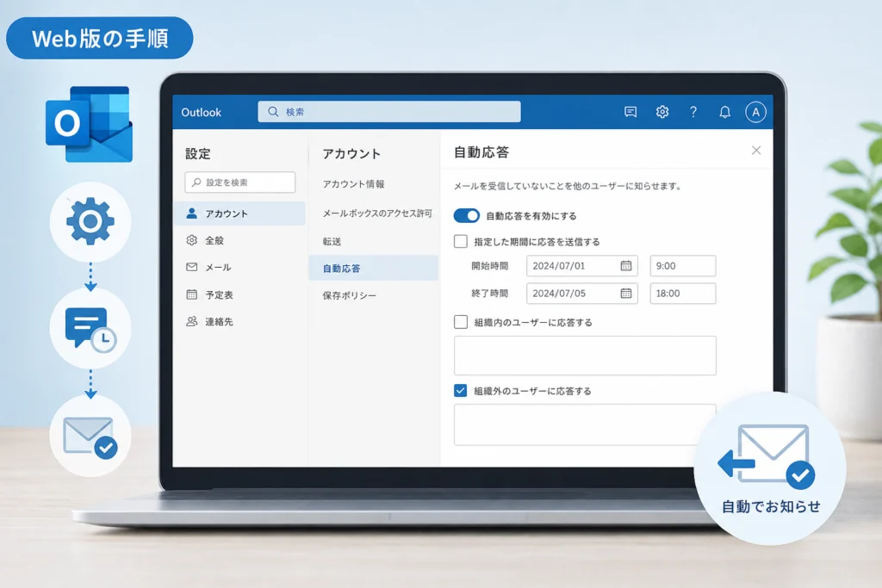Check 指定した期間に応答を送信する

pyautogui.click(x=461, y=241)
